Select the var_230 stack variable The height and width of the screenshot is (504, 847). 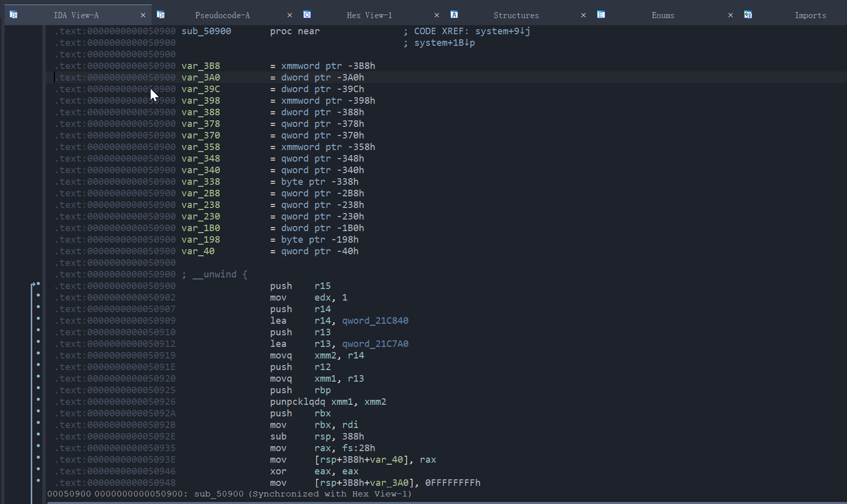(x=201, y=217)
